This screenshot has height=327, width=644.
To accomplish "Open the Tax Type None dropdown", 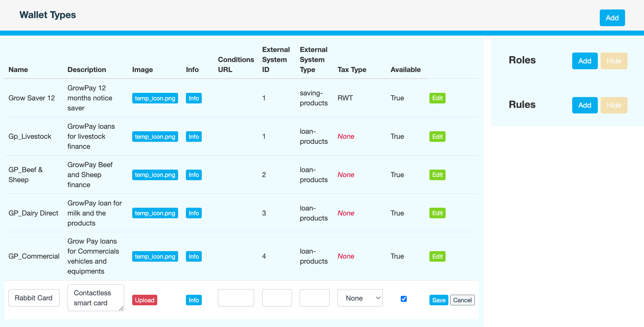I will tap(360, 298).
